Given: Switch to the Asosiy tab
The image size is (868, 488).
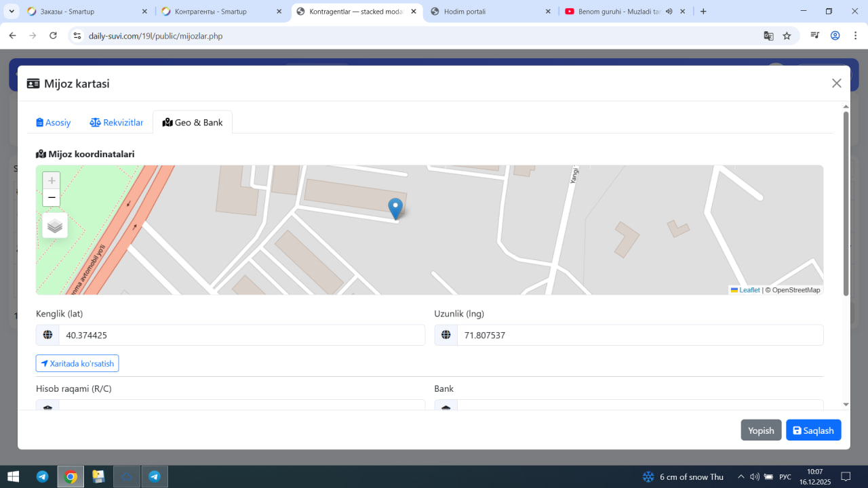Looking at the screenshot, I should click(54, 123).
